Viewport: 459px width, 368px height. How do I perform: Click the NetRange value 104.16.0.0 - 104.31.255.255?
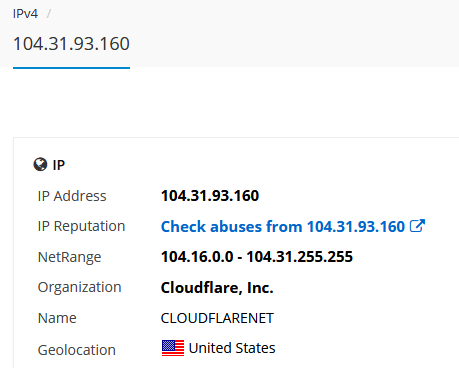pos(257,257)
